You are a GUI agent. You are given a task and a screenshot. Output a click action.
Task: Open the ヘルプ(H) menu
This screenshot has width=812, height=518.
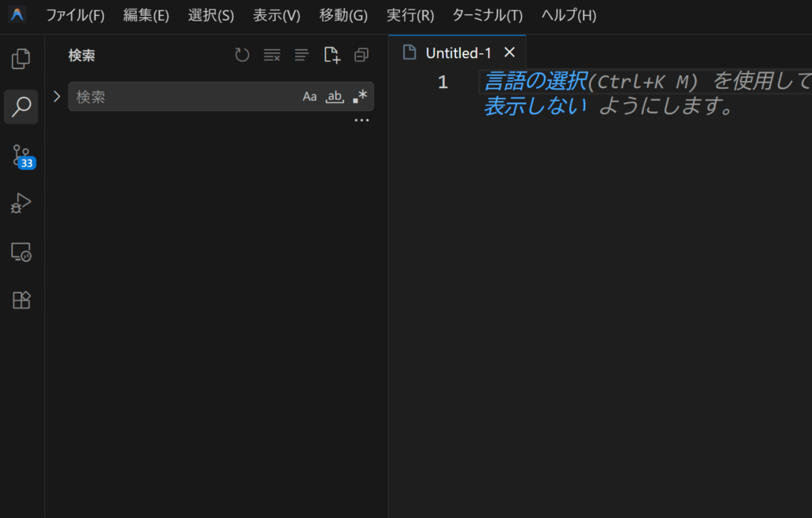click(x=569, y=15)
